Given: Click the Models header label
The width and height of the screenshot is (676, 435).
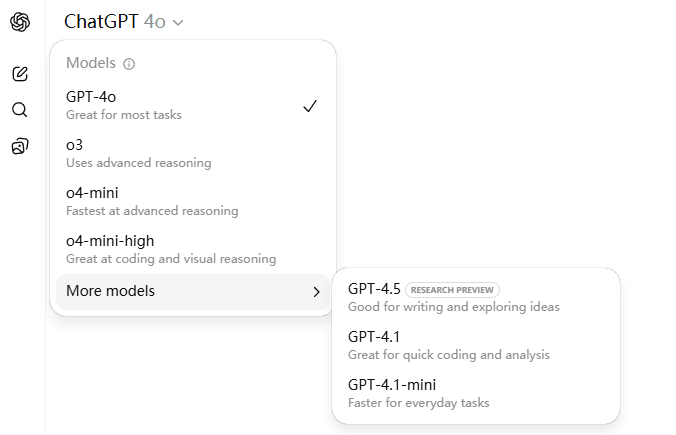Looking at the screenshot, I should 91,63.
